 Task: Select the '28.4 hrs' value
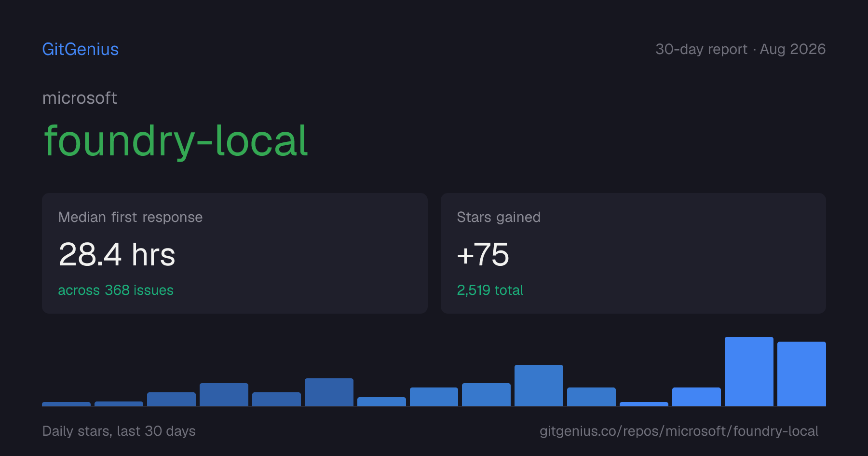pyautogui.click(x=117, y=254)
